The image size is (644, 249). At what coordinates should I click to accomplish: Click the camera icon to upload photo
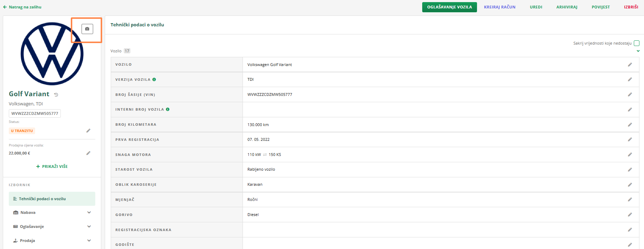tap(87, 29)
